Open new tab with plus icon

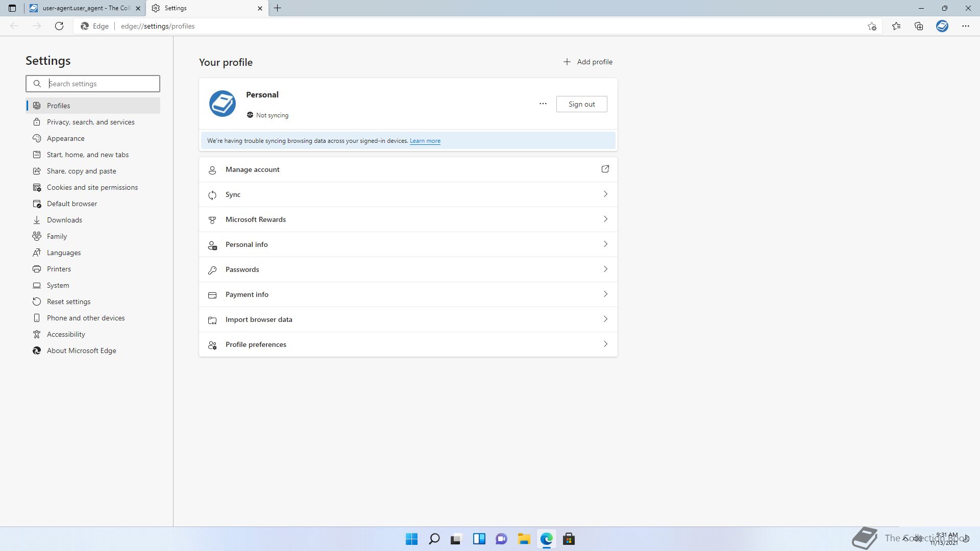[x=278, y=8]
